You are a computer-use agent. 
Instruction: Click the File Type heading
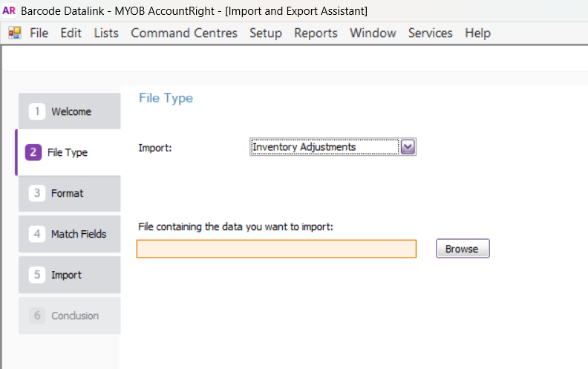click(x=166, y=98)
